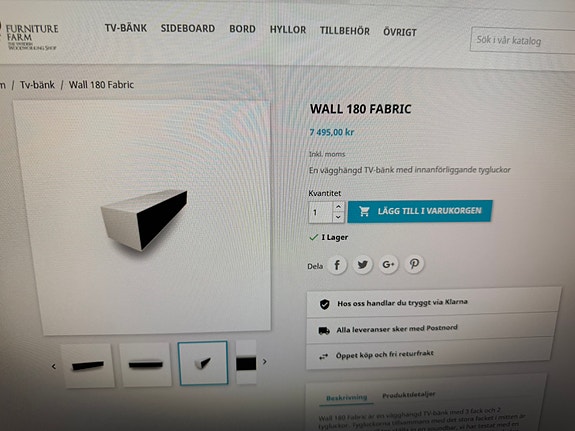This screenshot has height=431, width=575.
Task: Select the first product thumbnail
Action: (88, 365)
